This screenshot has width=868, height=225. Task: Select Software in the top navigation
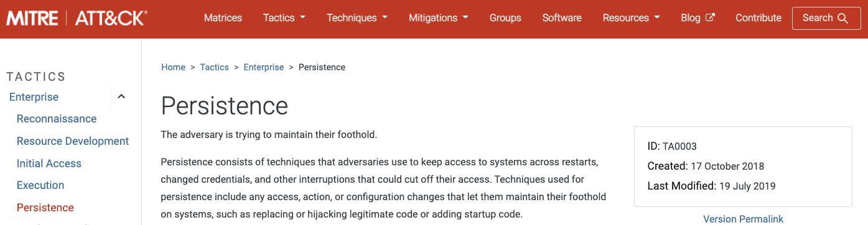[x=562, y=18]
